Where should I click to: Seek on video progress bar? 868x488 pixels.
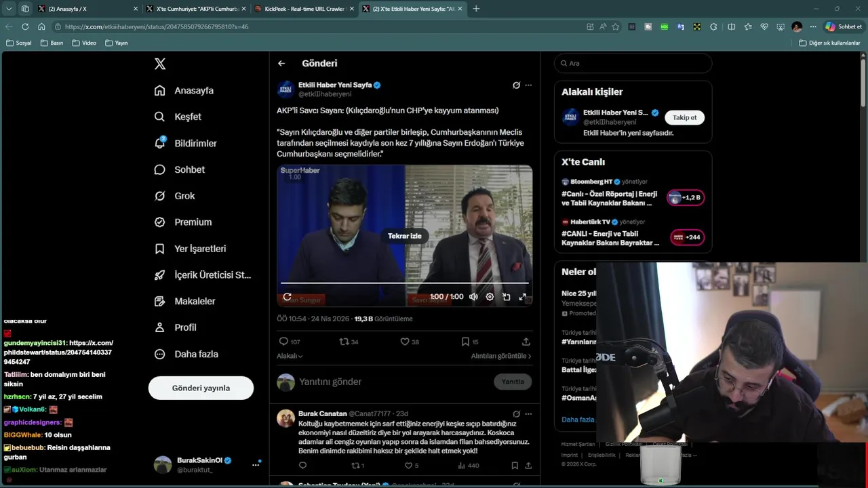click(405, 283)
